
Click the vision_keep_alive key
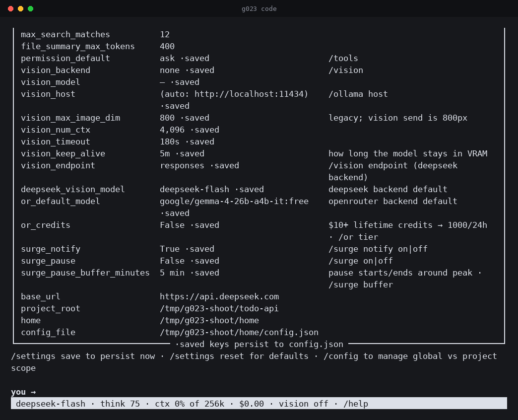click(63, 153)
